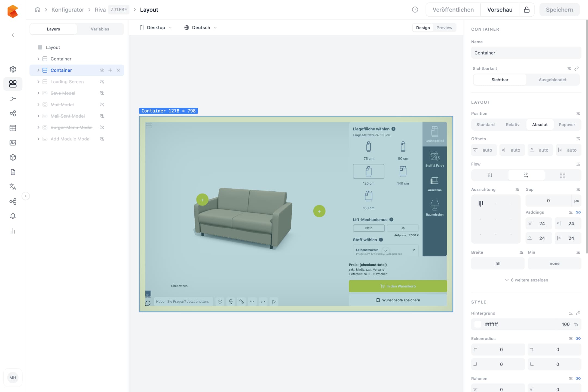Open the Desktop device dropdown
Viewport: 588px width, 392px height.
156,27
